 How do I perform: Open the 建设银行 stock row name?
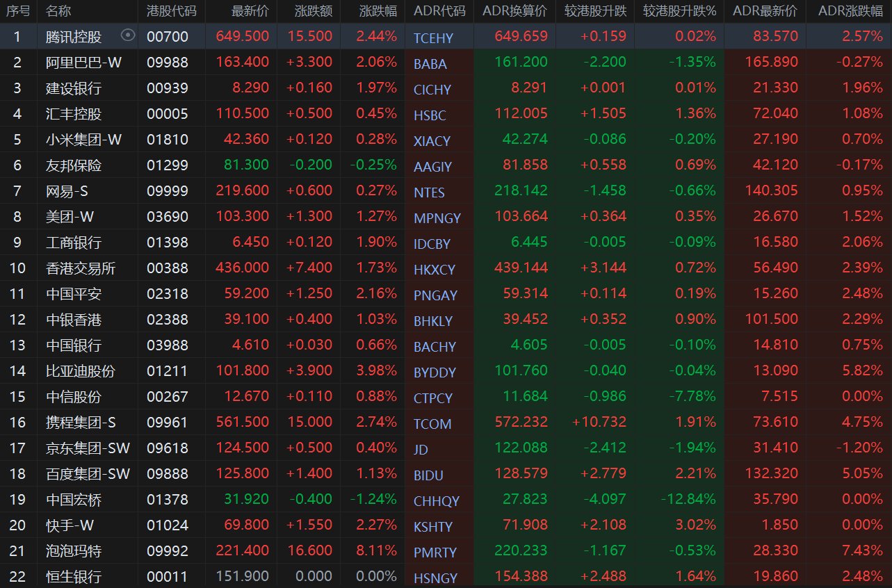(x=74, y=88)
